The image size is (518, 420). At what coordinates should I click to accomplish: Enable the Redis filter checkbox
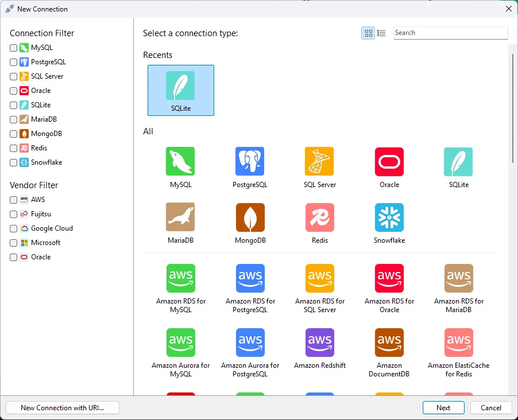pyautogui.click(x=14, y=148)
